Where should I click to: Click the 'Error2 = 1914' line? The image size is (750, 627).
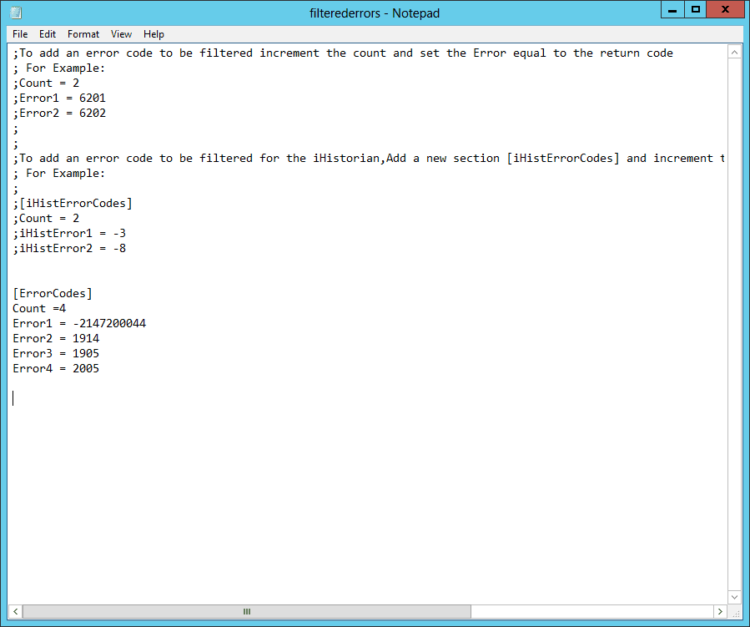click(x=56, y=339)
